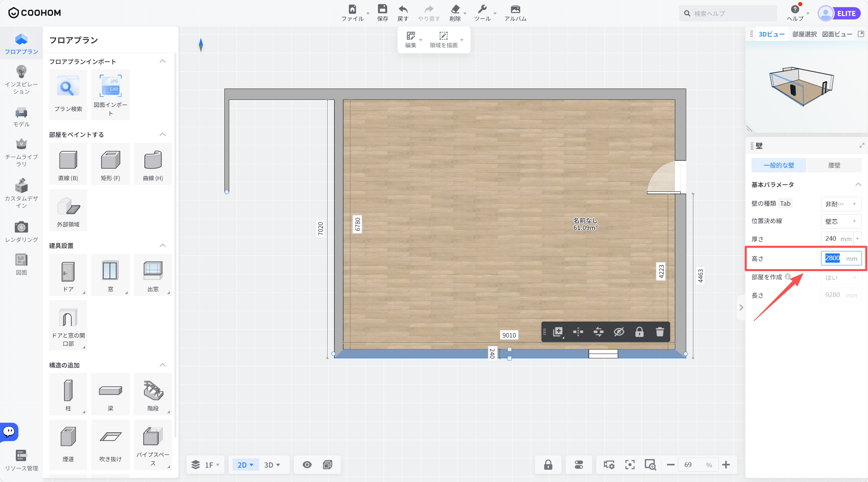The image size is (868, 482).
Task: Select the 直線 (B) wall tool
Action: click(x=68, y=164)
